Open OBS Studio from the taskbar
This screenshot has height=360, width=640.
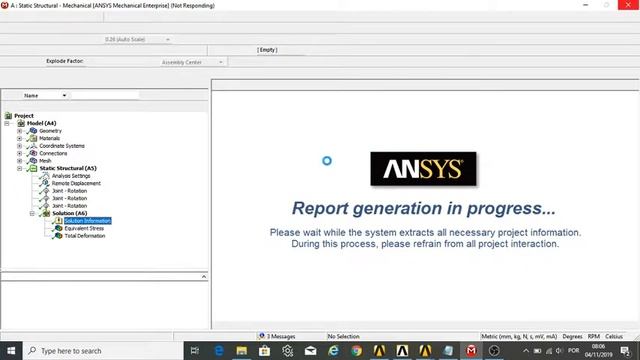tap(494, 351)
